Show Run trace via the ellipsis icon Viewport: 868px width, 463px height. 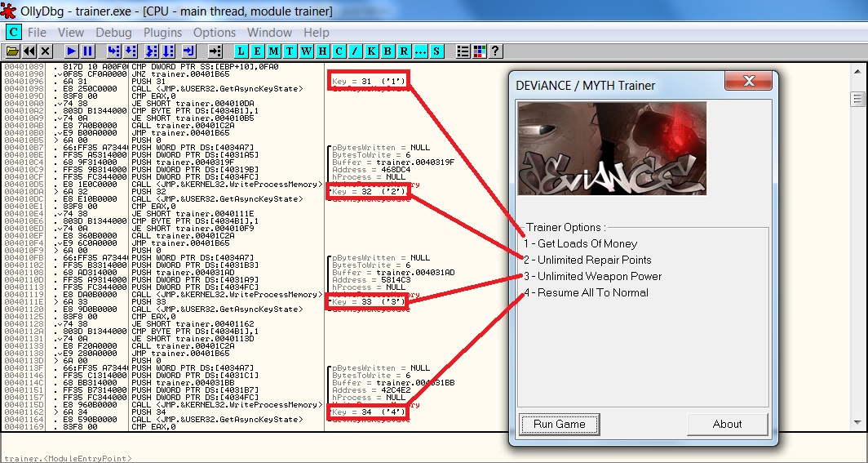click(x=421, y=51)
